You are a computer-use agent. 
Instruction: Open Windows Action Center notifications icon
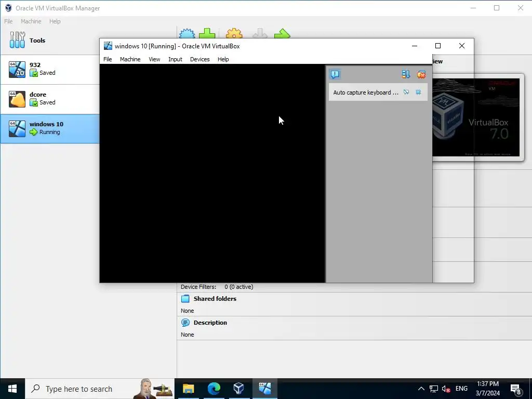pyautogui.click(x=516, y=389)
